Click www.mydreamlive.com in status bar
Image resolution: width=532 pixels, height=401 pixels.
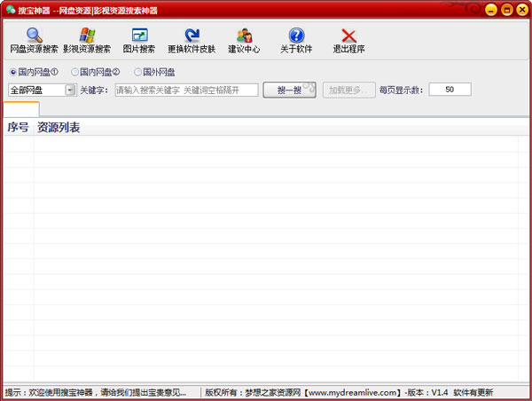[353, 392]
